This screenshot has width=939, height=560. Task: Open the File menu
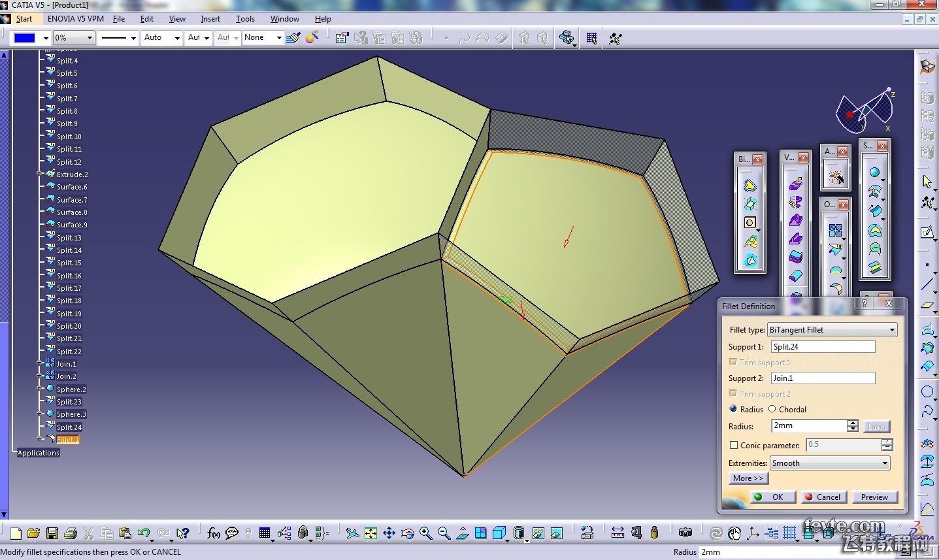coord(119,19)
